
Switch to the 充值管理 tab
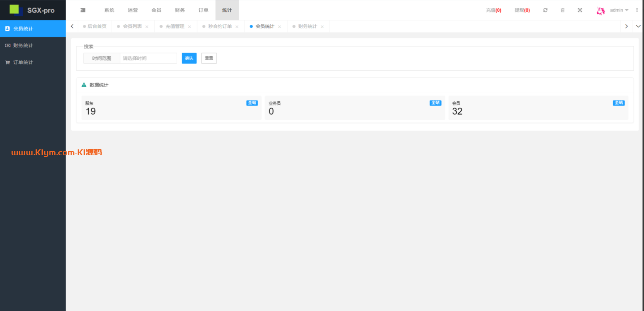(x=175, y=26)
